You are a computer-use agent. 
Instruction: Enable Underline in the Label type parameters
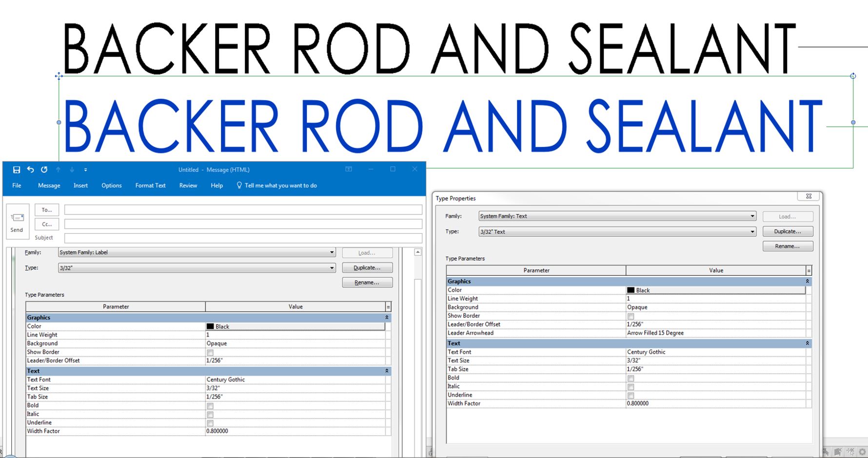pyautogui.click(x=210, y=423)
